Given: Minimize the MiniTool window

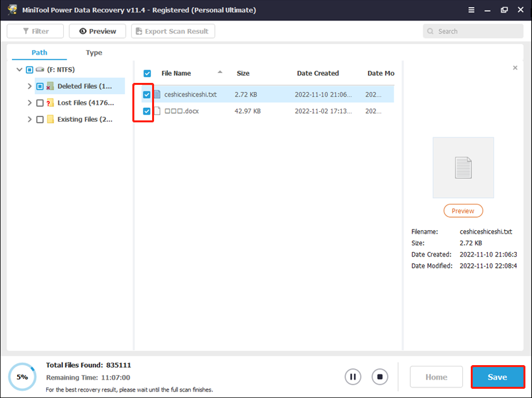Looking at the screenshot, I should coord(487,10).
